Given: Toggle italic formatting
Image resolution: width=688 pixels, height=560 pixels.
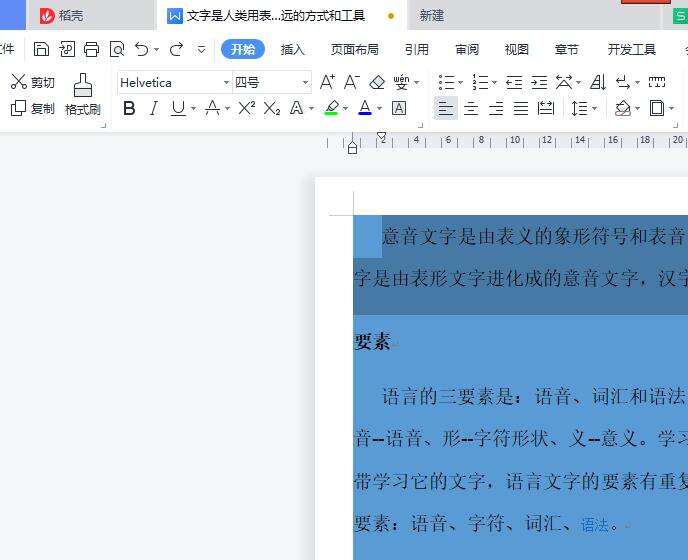Looking at the screenshot, I should click(x=153, y=108).
